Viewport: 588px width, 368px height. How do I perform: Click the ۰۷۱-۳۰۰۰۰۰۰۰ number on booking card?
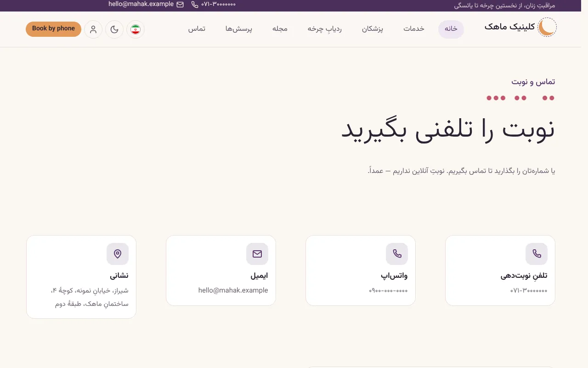529,291
